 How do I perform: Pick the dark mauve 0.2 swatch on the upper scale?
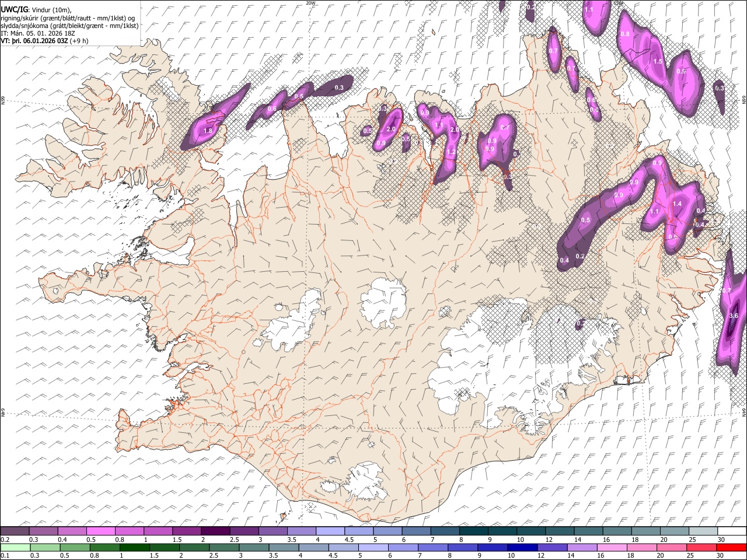[x=15, y=531]
